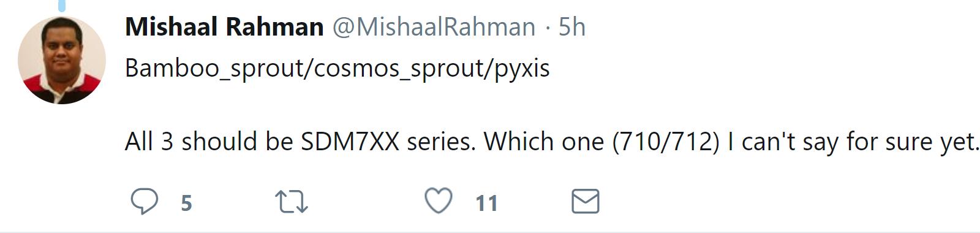Click "Which one" phrase in tweet

click(x=544, y=142)
